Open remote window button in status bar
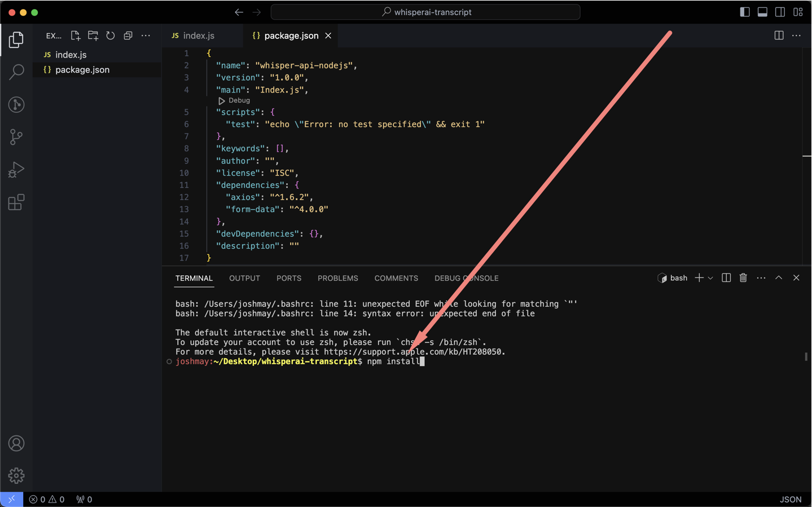 [x=11, y=500]
